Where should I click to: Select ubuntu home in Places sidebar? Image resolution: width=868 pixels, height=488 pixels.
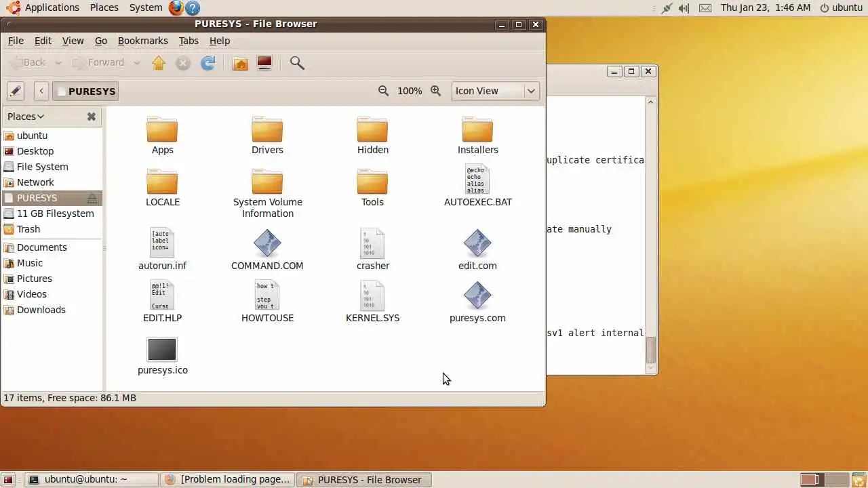(52, 136)
